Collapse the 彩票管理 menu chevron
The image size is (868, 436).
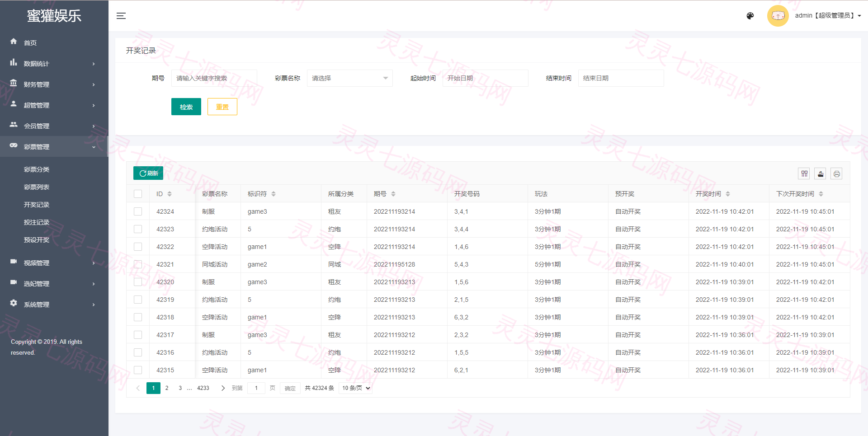[x=94, y=147]
